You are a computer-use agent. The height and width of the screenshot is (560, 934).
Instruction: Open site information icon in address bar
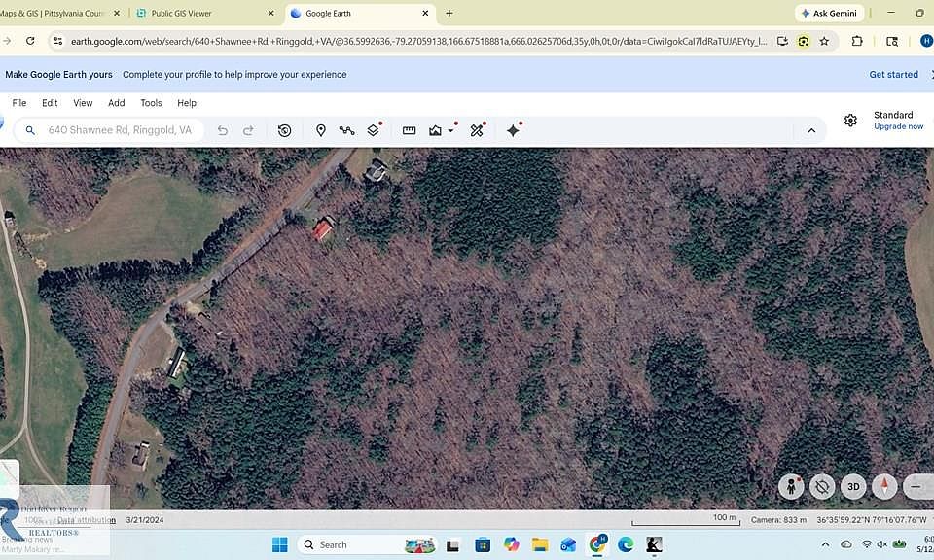click(57, 41)
